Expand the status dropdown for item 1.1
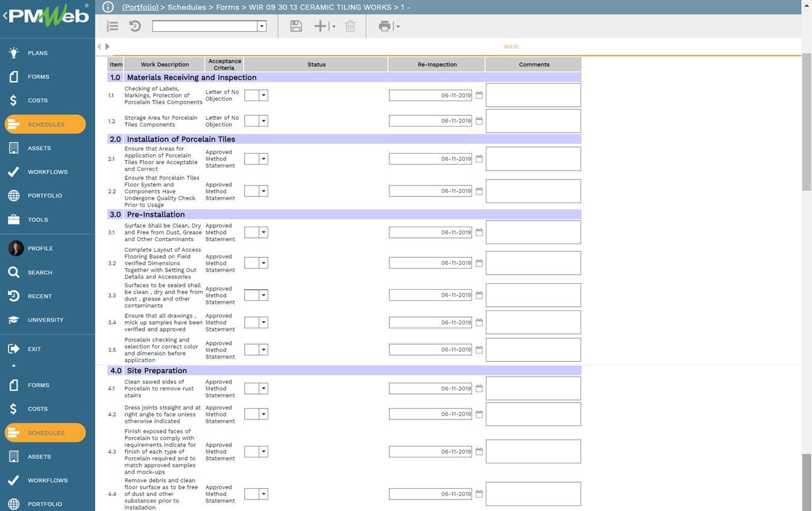 pyautogui.click(x=263, y=95)
